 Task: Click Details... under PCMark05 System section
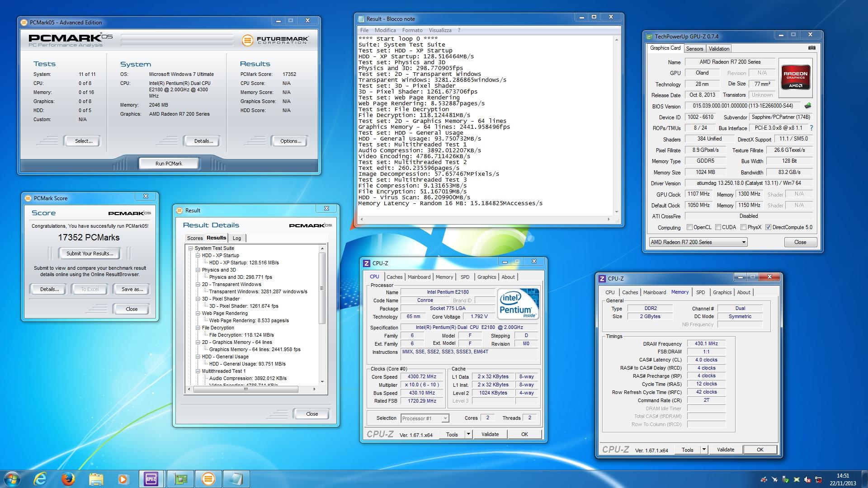[x=203, y=141]
